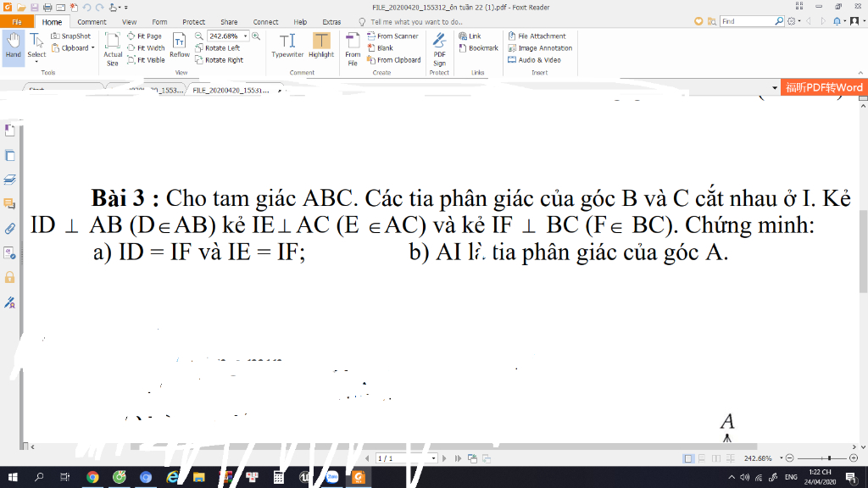Click the ribbon zoom out magnifier
Screen dimensions: 868x488
point(198,36)
